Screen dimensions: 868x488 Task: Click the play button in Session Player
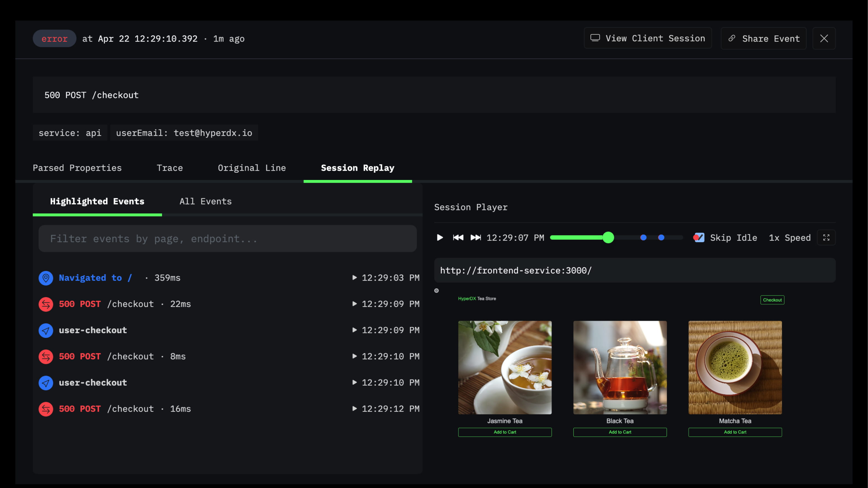point(440,238)
